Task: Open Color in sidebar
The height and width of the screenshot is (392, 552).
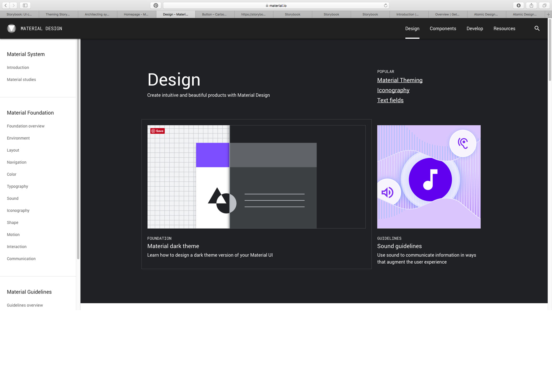Action: click(11, 174)
